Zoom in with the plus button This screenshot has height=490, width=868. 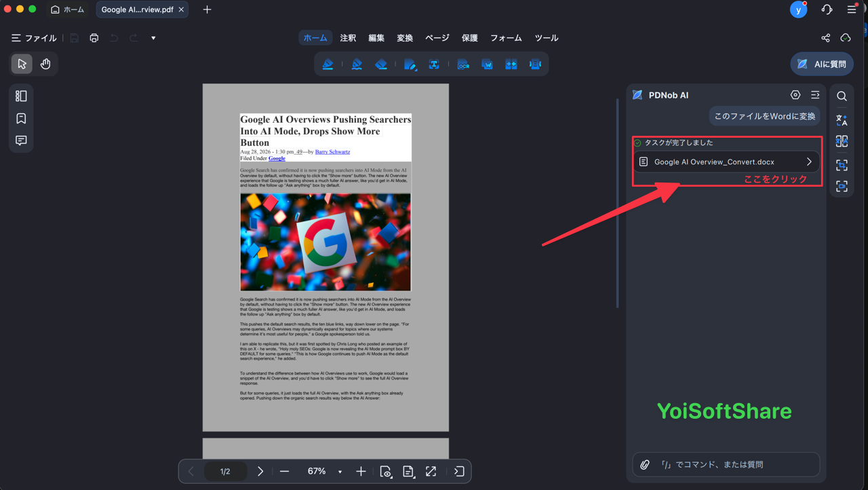pyautogui.click(x=361, y=472)
